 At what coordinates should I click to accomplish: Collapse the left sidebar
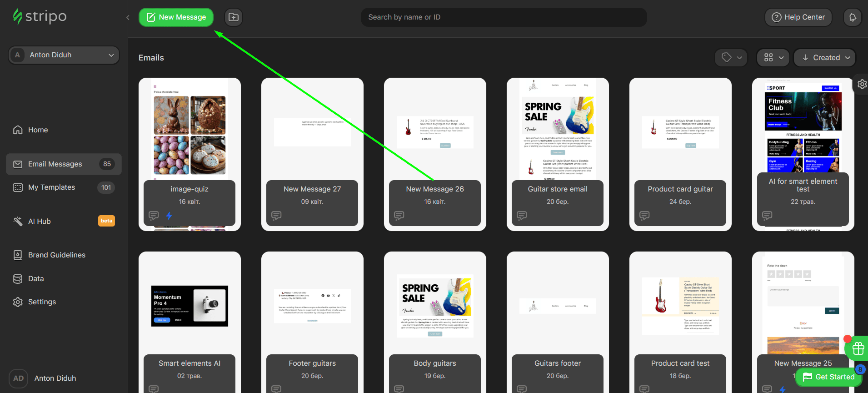coord(128,18)
